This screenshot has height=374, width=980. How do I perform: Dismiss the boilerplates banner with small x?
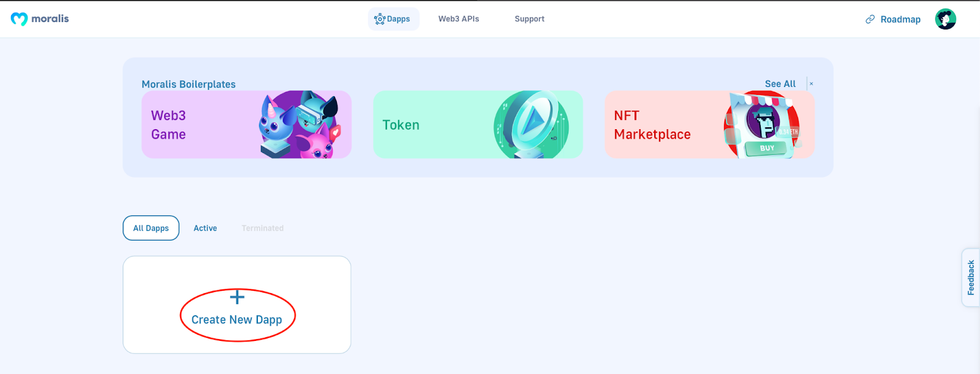click(811, 84)
